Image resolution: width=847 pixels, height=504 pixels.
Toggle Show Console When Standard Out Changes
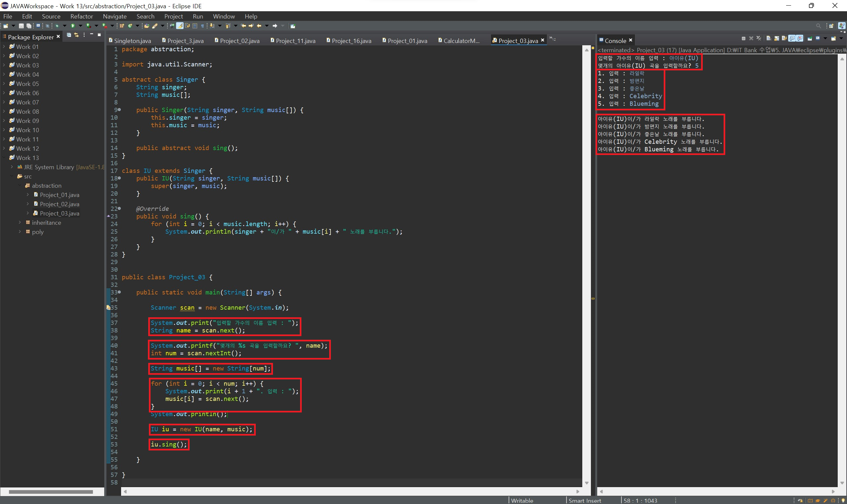792,38
